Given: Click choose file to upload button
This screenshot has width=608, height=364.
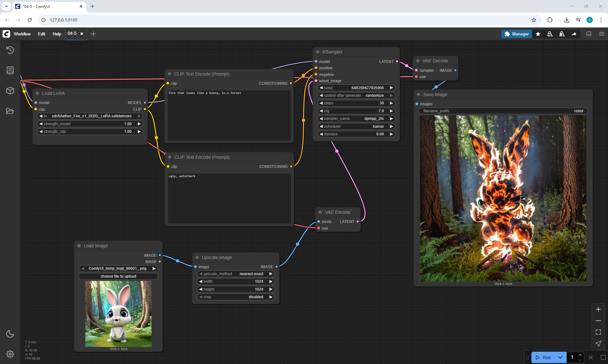Looking at the screenshot, I should (118, 276).
